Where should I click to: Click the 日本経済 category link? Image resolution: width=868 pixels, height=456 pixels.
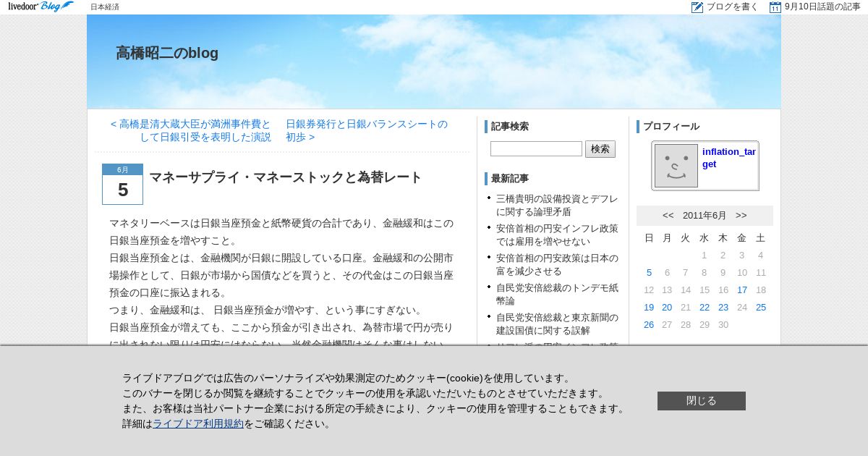(105, 7)
